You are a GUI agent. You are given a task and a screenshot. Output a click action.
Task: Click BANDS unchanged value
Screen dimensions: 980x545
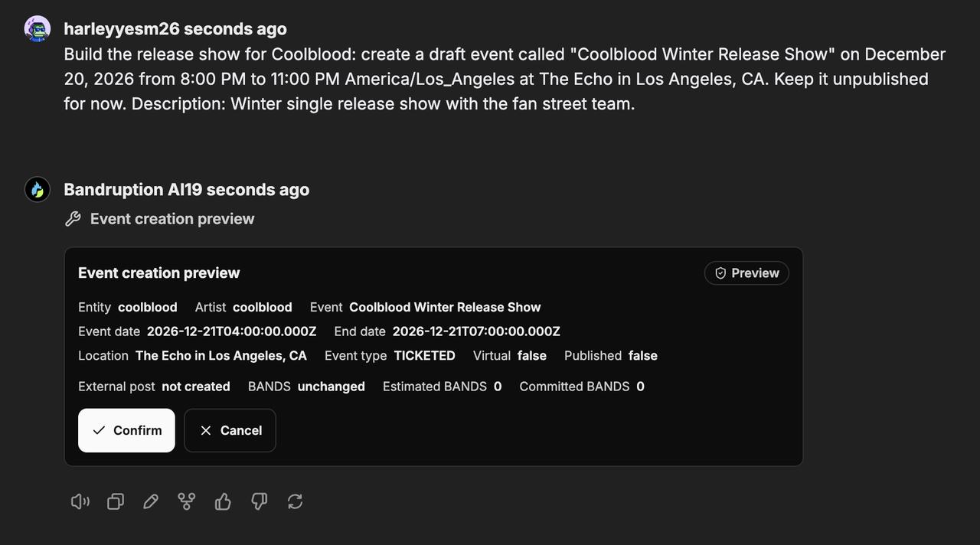point(332,387)
